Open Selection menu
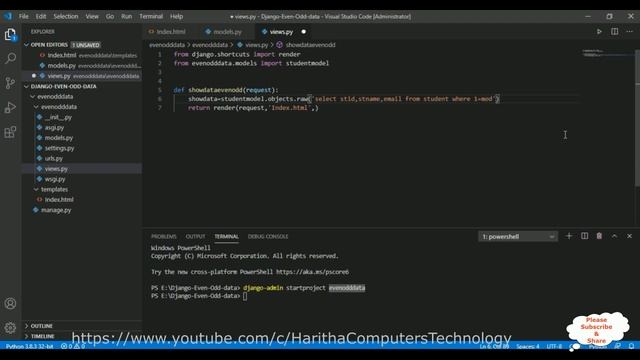The width and height of the screenshot is (640, 360). (x=66, y=16)
